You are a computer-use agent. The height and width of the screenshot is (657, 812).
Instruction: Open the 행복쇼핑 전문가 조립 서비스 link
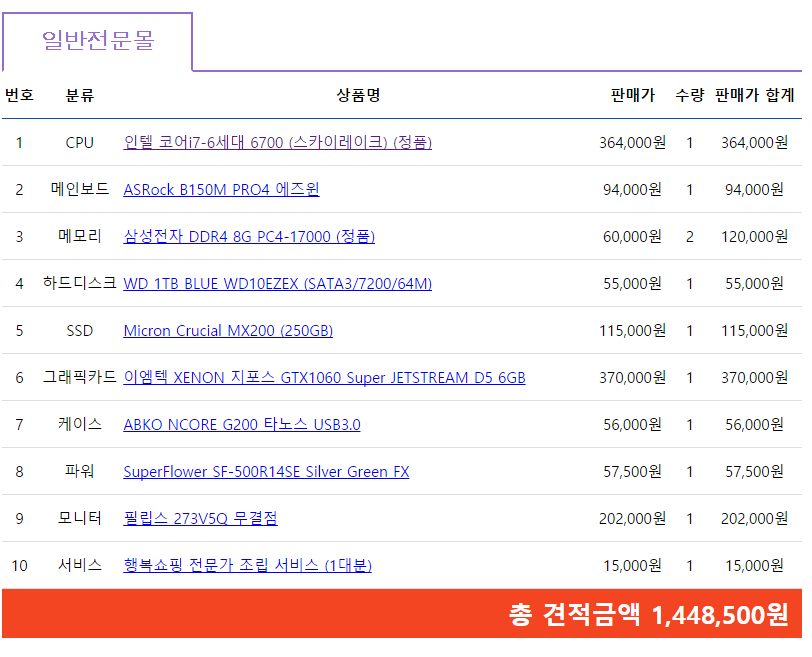point(247,566)
